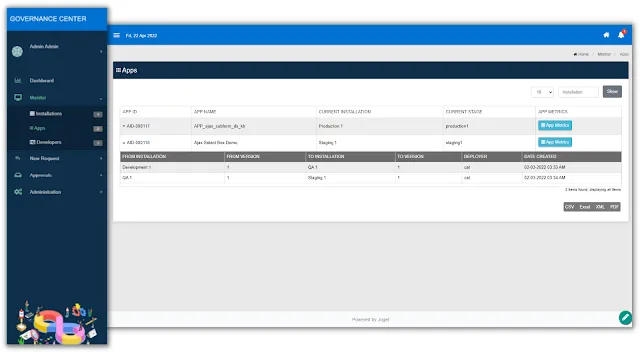Go to home via the house icon
This screenshot has width=640, height=360.
606,35
